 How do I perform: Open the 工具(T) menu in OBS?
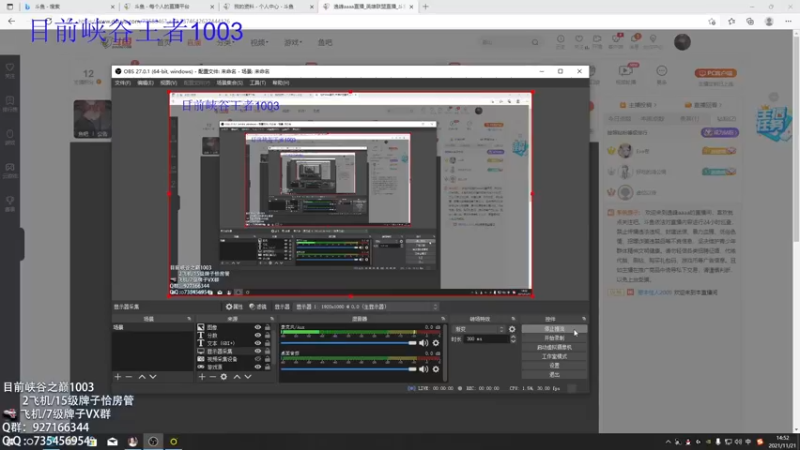tap(258, 83)
